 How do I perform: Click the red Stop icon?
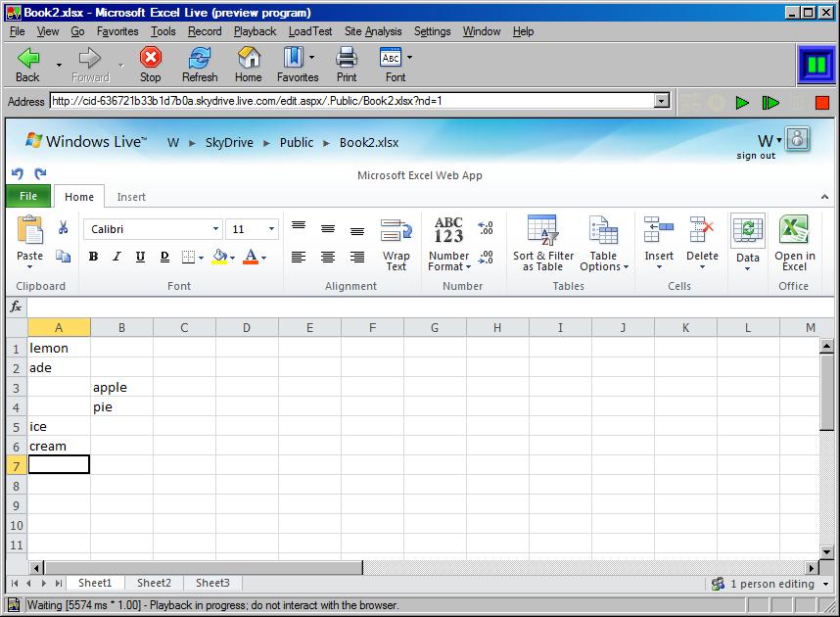click(151, 57)
